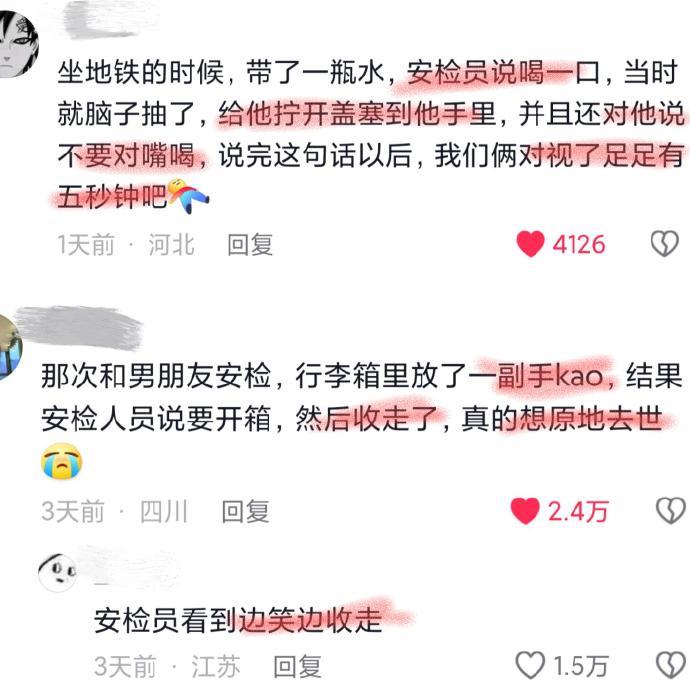Tap the 4126 like count number
The image size is (690, 690).
579,245
